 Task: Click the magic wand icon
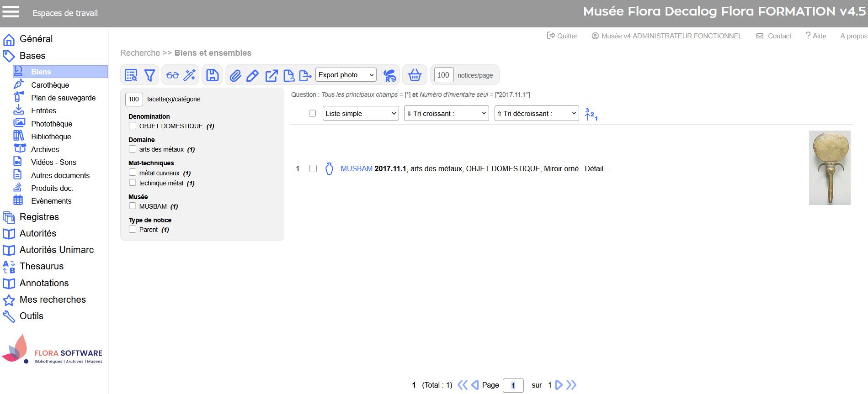pyautogui.click(x=190, y=75)
